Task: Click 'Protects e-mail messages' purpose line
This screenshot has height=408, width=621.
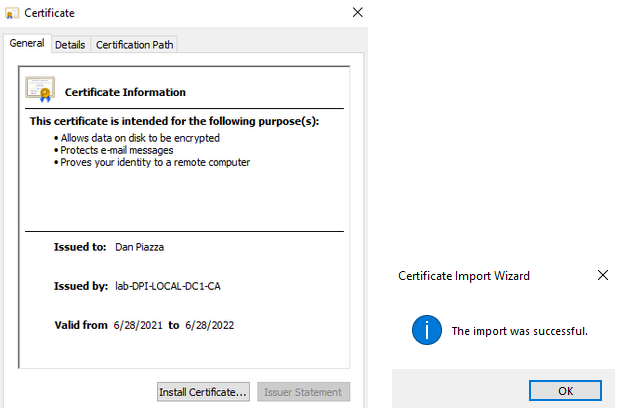Action: click(x=117, y=150)
